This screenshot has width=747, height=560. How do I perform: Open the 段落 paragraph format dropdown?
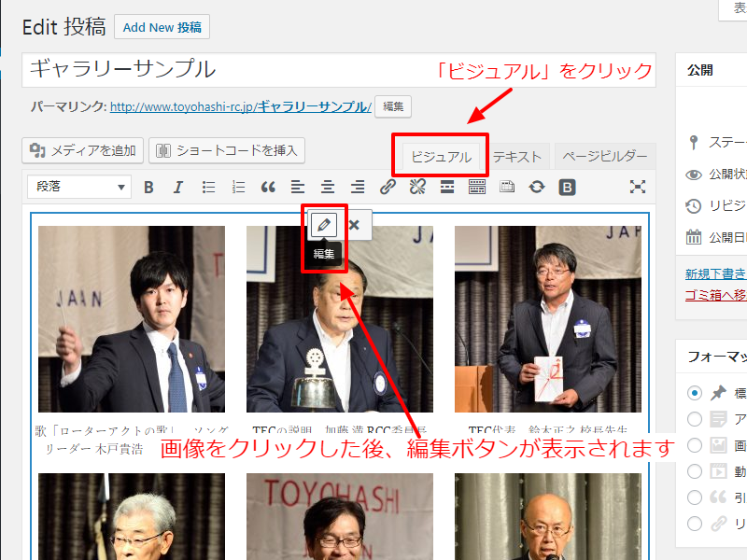79,187
